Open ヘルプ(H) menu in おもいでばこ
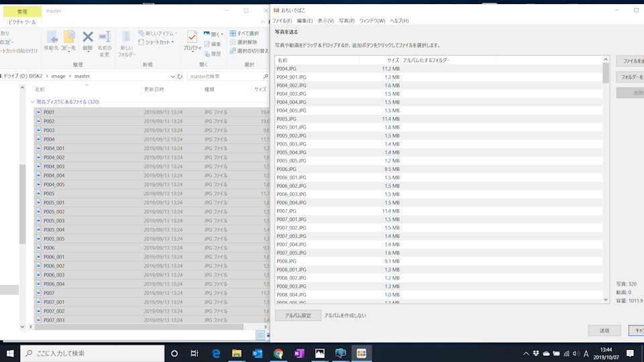 (399, 21)
